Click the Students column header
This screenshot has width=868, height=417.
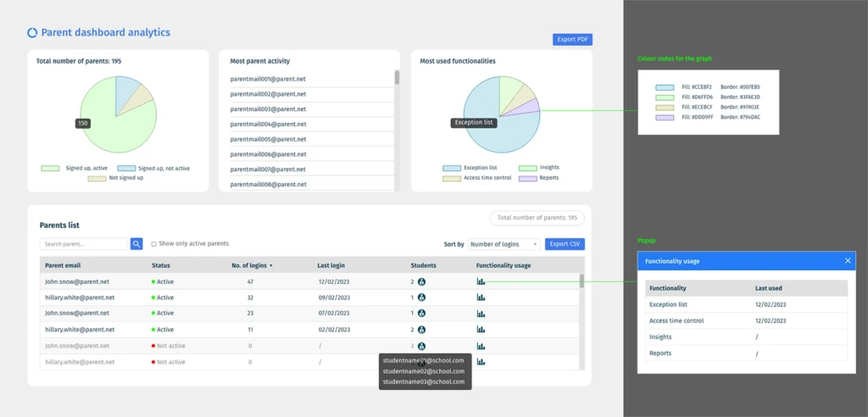click(x=424, y=265)
